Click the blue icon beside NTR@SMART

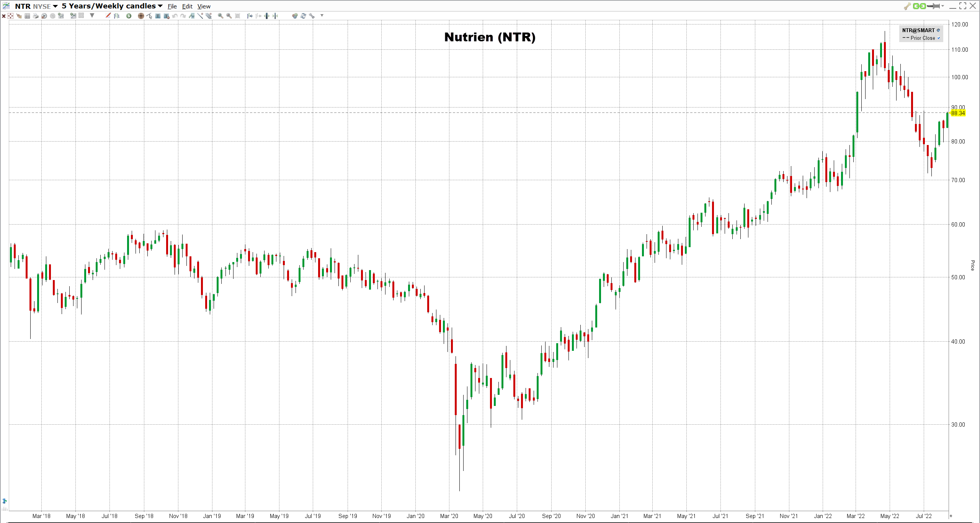(938, 30)
